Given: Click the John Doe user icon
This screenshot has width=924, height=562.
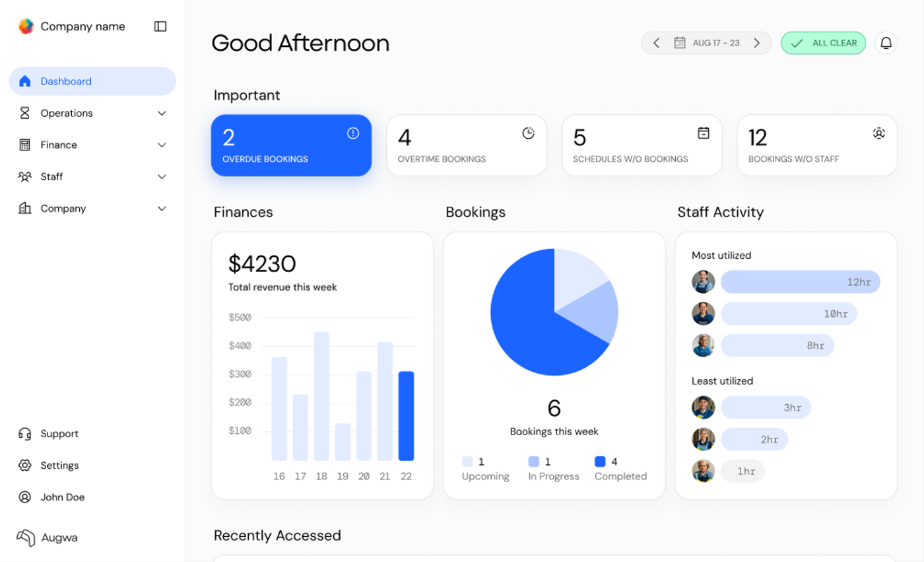Looking at the screenshot, I should pyautogui.click(x=25, y=497).
